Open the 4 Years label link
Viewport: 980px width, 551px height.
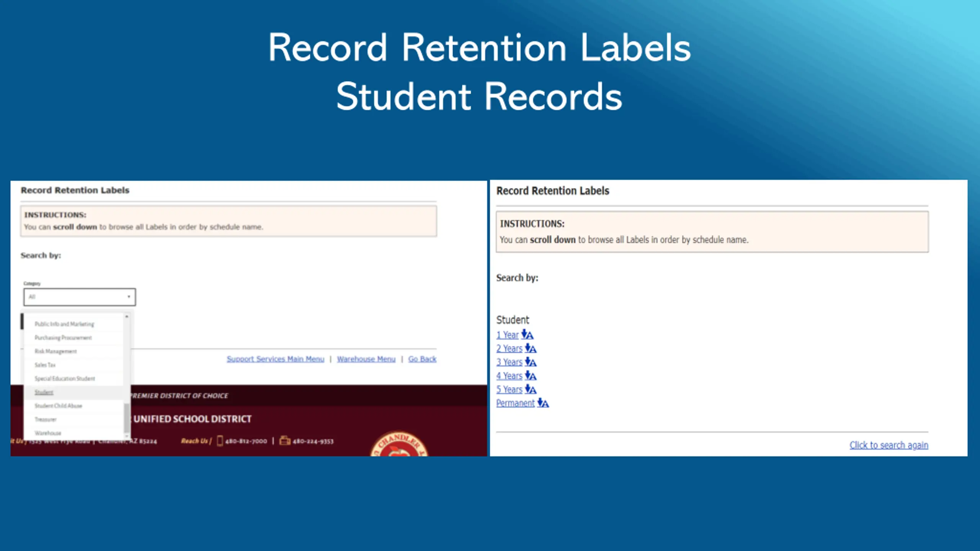(509, 376)
